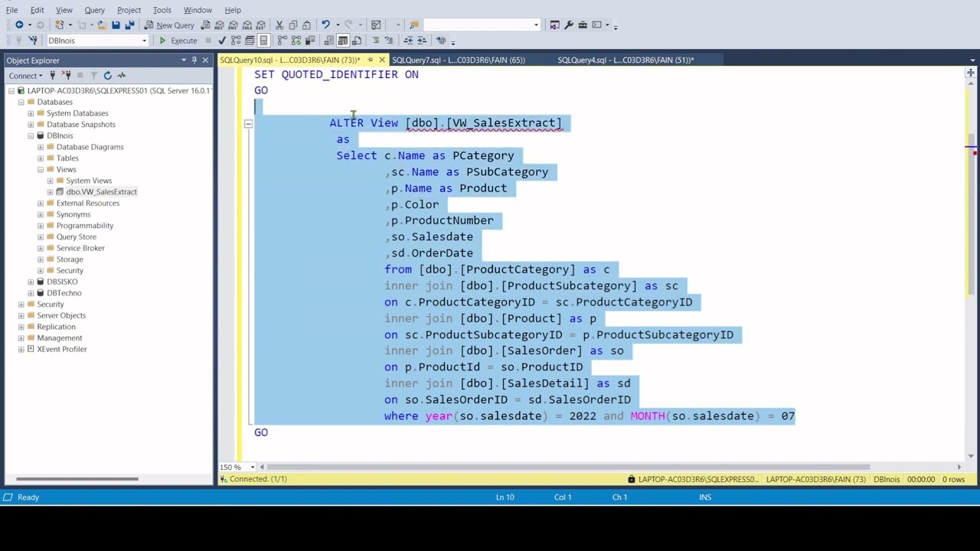Toggle pin on SQLQuery10.sql tab
Viewport: 980px width, 551px height.
tap(370, 60)
